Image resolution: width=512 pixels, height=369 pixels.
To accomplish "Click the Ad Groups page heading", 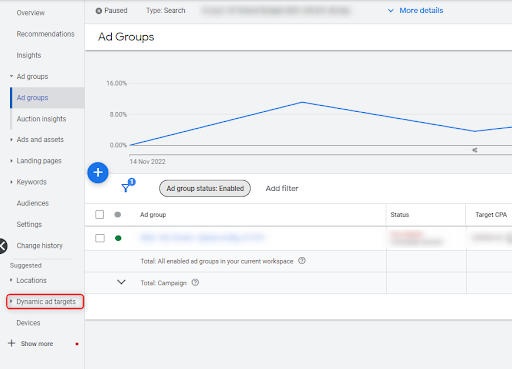I will 126,37.
